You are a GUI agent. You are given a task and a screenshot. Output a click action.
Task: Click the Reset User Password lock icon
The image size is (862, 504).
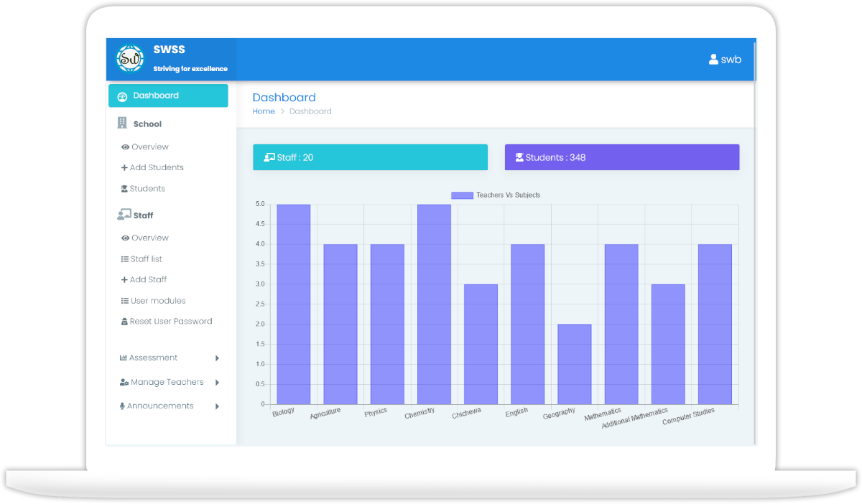coord(124,322)
